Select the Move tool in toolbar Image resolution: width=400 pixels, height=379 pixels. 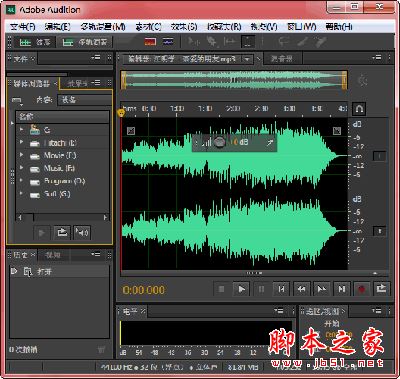[x=193, y=42]
